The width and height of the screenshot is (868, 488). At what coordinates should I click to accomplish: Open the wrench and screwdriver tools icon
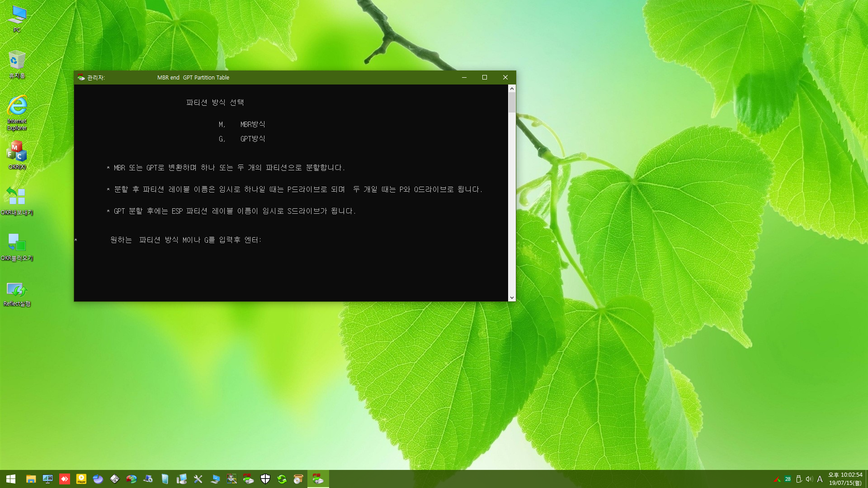pos(198,479)
